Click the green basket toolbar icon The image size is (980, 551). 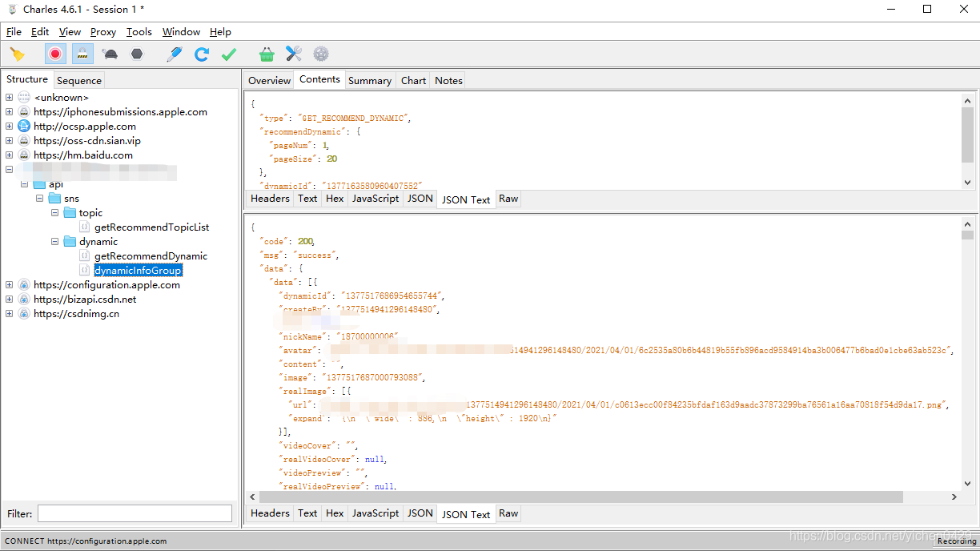click(267, 54)
